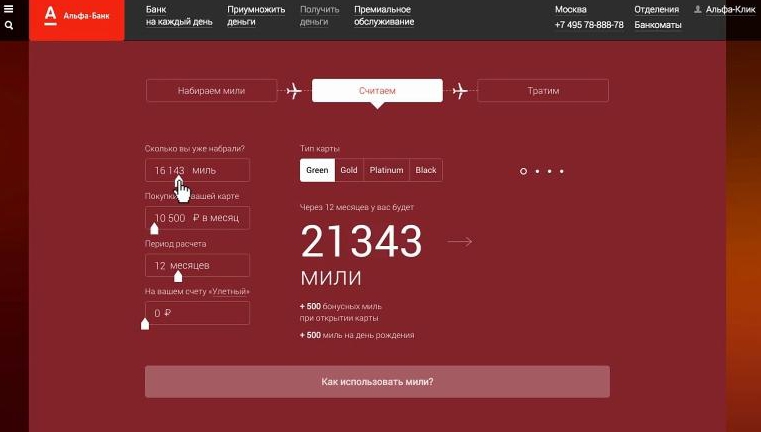Viewport: 761px width, 432px height.
Task: Click the Период расчета label
Action: pyautogui.click(x=175, y=244)
